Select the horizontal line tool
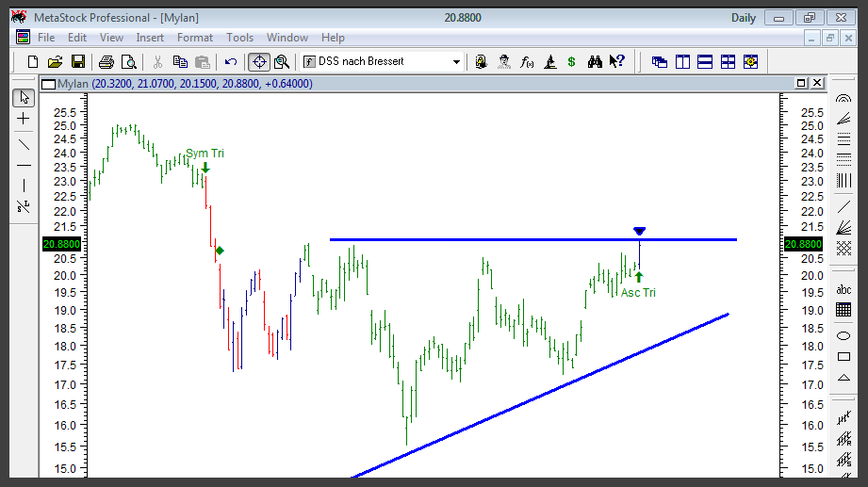This screenshot has width=868, height=487. pos(24,166)
